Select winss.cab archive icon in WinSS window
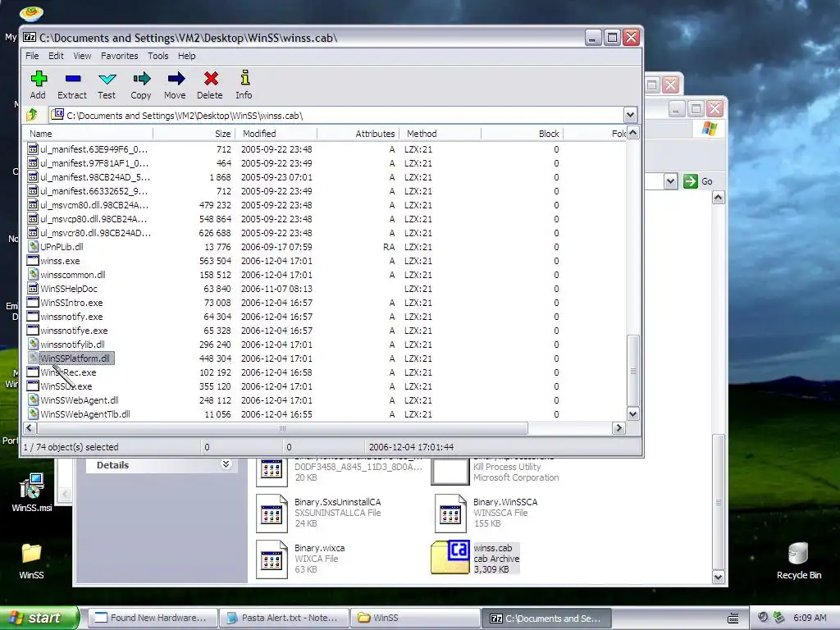This screenshot has height=630, width=840. [x=450, y=557]
